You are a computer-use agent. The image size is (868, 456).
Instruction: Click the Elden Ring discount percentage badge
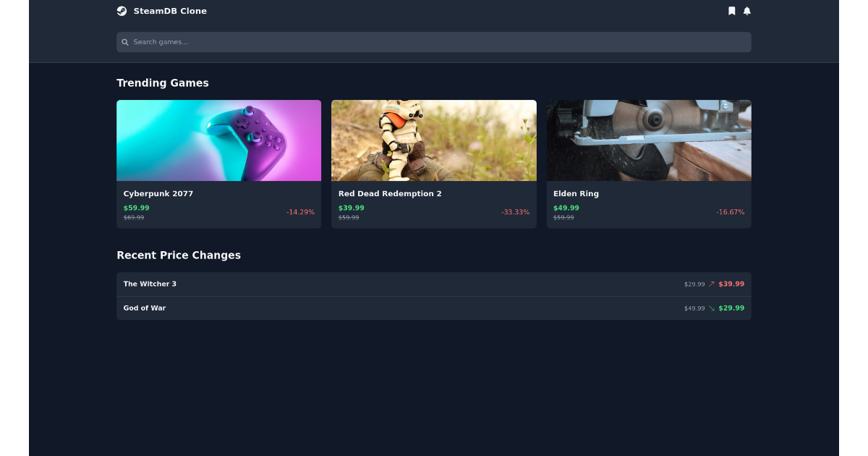(x=730, y=211)
